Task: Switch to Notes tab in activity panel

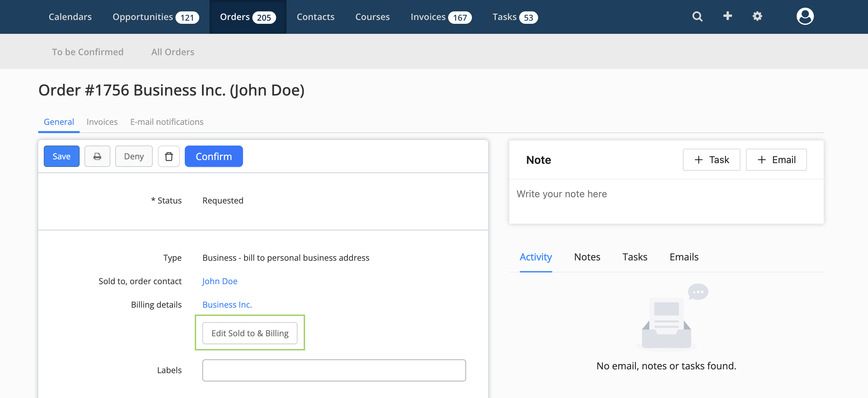Action: (587, 257)
